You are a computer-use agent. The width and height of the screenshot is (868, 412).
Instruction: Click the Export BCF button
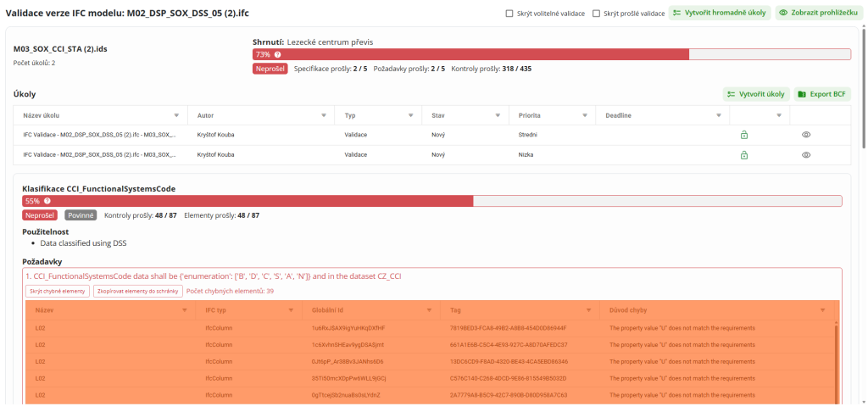pyautogui.click(x=823, y=94)
